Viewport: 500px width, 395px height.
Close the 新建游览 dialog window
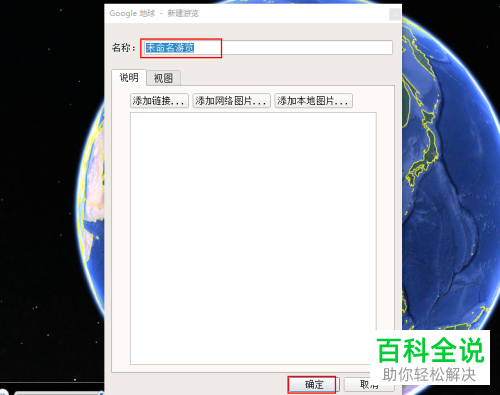coord(395,14)
